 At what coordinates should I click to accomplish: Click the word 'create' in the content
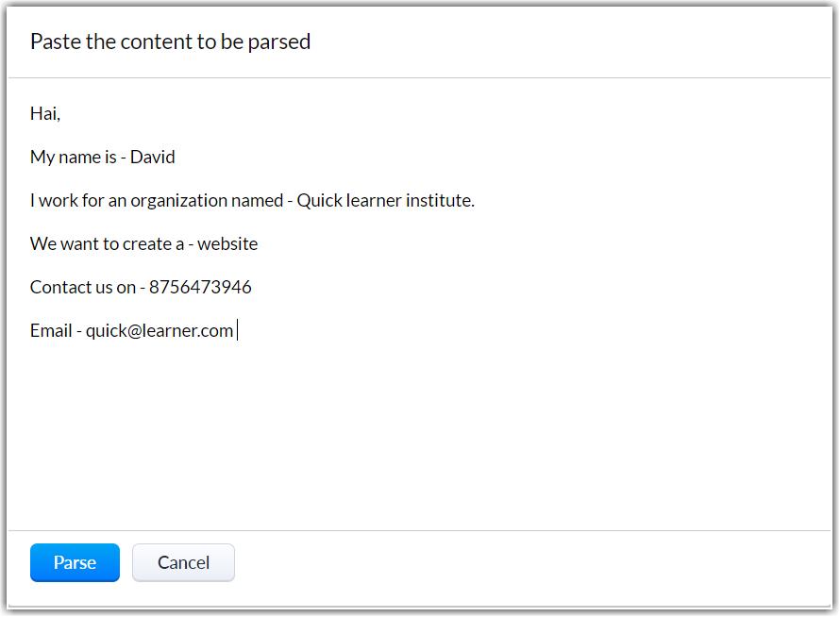(146, 244)
